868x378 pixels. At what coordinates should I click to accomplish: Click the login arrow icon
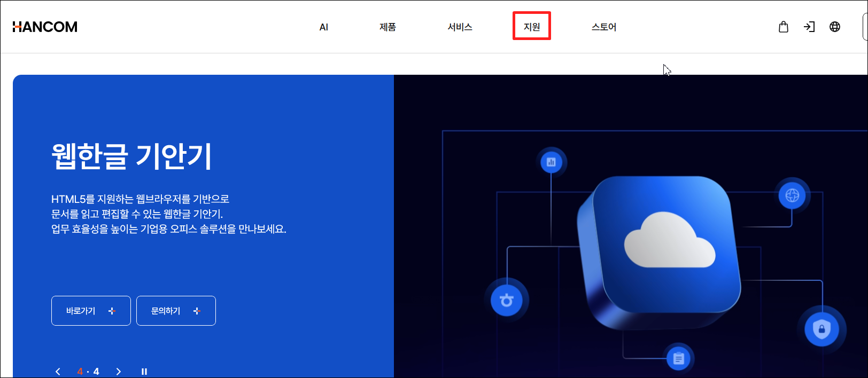(x=809, y=27)
